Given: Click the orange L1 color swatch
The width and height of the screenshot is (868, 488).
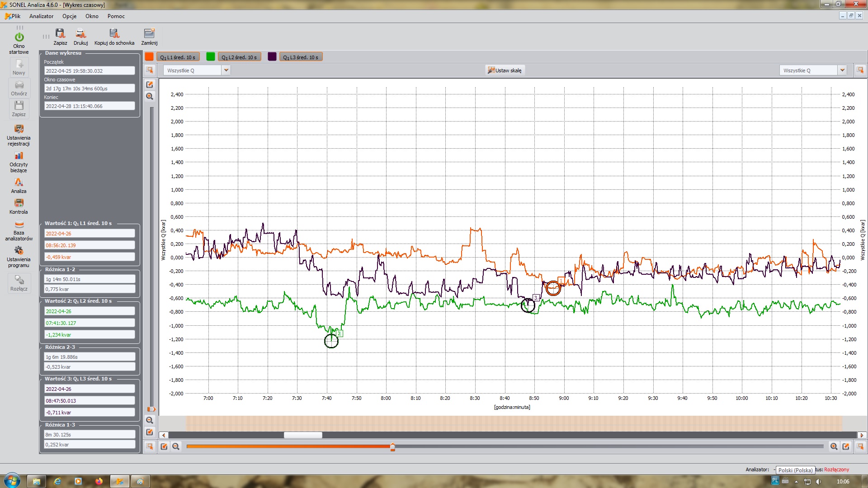Looking at the screenshot, I should click(149, 57).
